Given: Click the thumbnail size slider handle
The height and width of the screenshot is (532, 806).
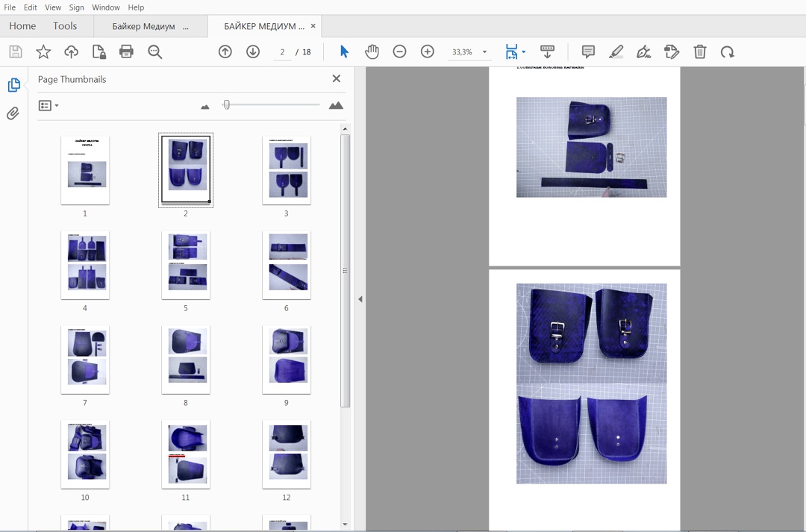Looking at the screenshot, I should [227, 105].
